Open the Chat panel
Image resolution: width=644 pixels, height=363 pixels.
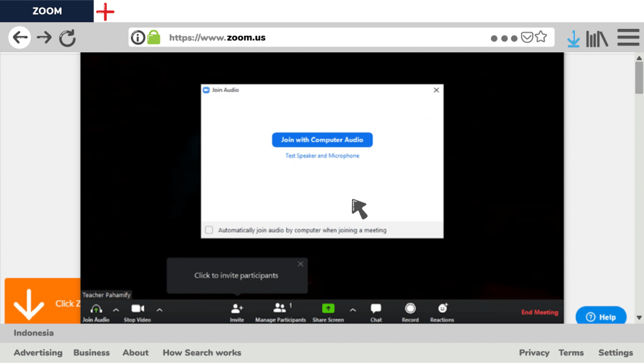tap(376, 313)
